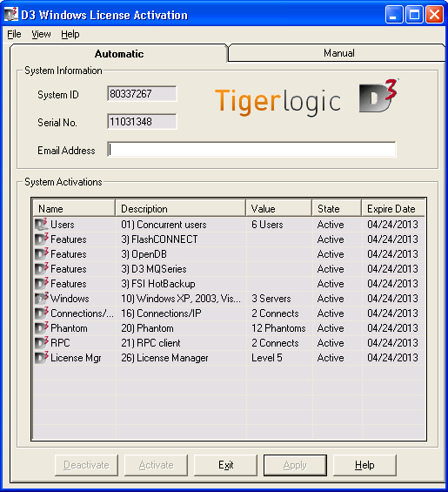This screenshot has width=448, height=492.
Task: Click the Deactivate button
Action: (86, 465)
